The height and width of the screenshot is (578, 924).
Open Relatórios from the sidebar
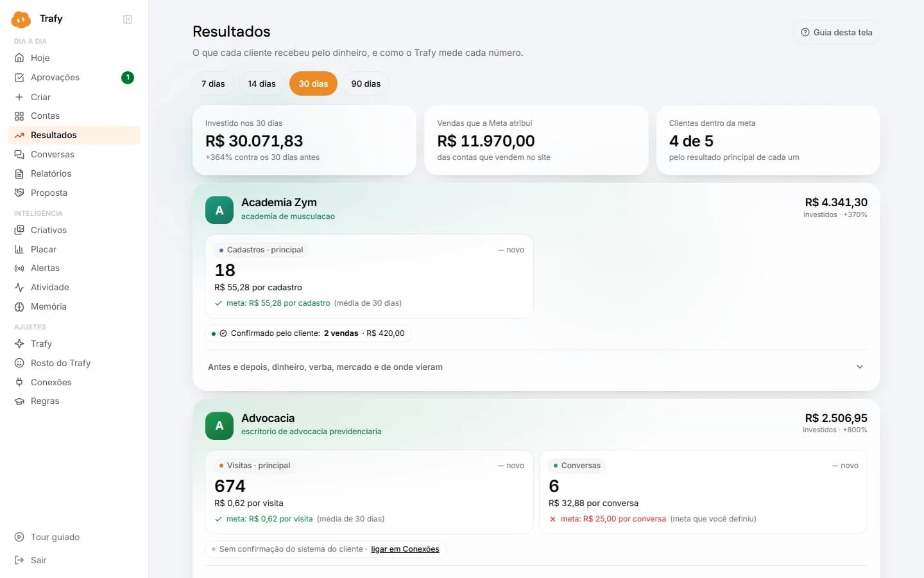pyautogui.click(x=74, y=173)
